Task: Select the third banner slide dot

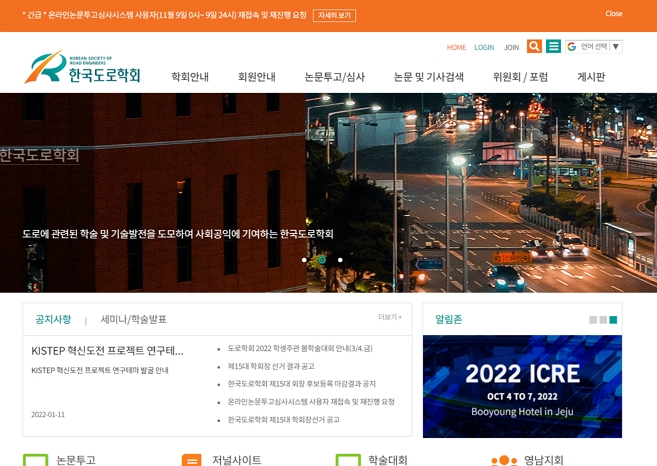Action: (340, 260)
